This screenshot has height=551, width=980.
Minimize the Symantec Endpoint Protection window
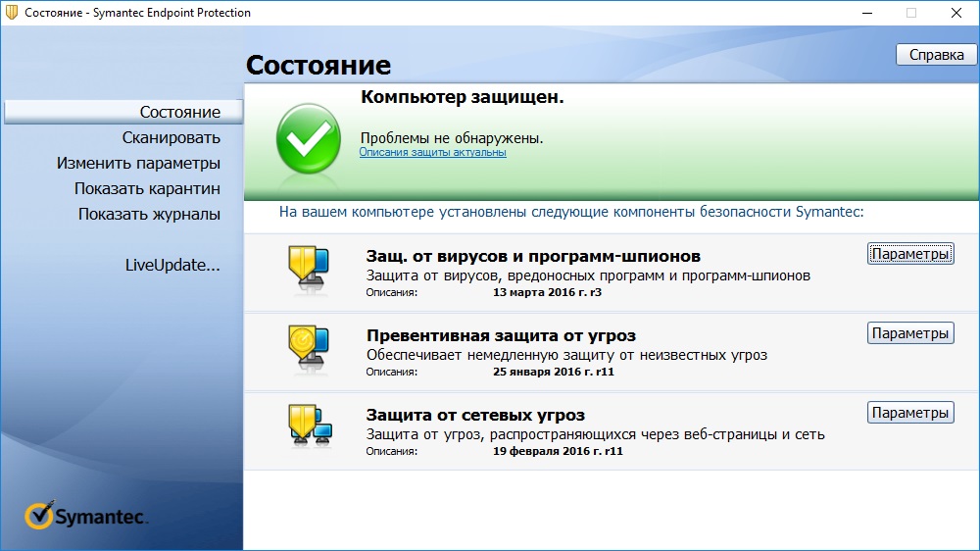[x=867, y=13]
